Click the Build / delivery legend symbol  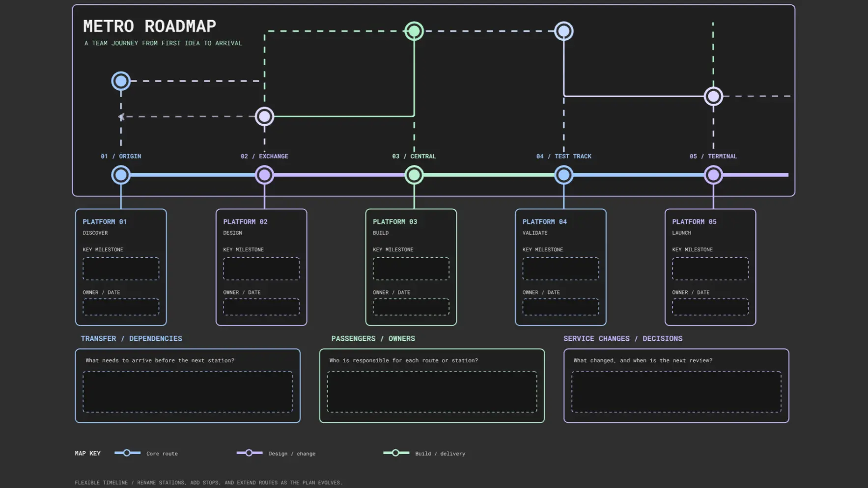396,453
